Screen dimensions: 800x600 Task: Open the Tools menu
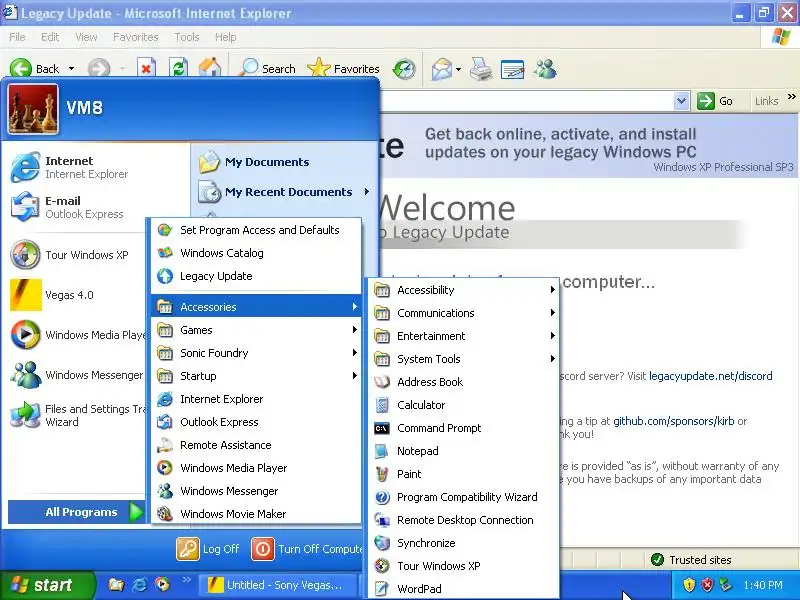[187, 37]
